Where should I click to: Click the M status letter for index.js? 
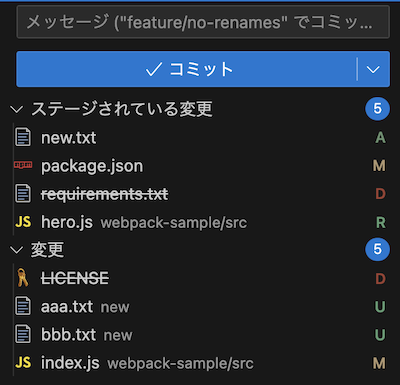379,363
